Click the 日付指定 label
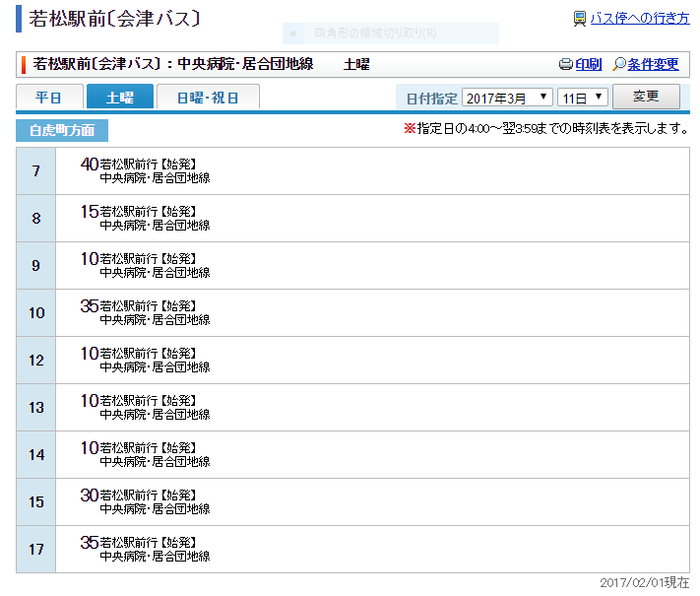This screenshot has height=596, width=700. pos(431,99)
